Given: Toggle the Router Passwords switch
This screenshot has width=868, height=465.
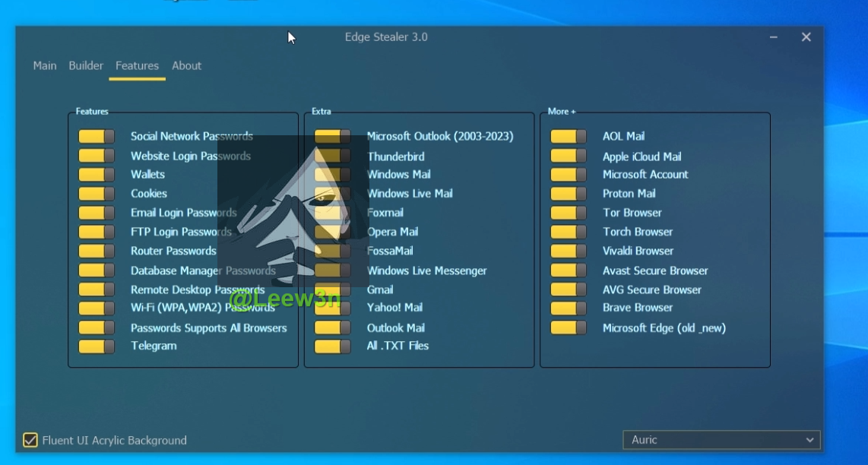Looking at the screenshot, I should (97, 251).
